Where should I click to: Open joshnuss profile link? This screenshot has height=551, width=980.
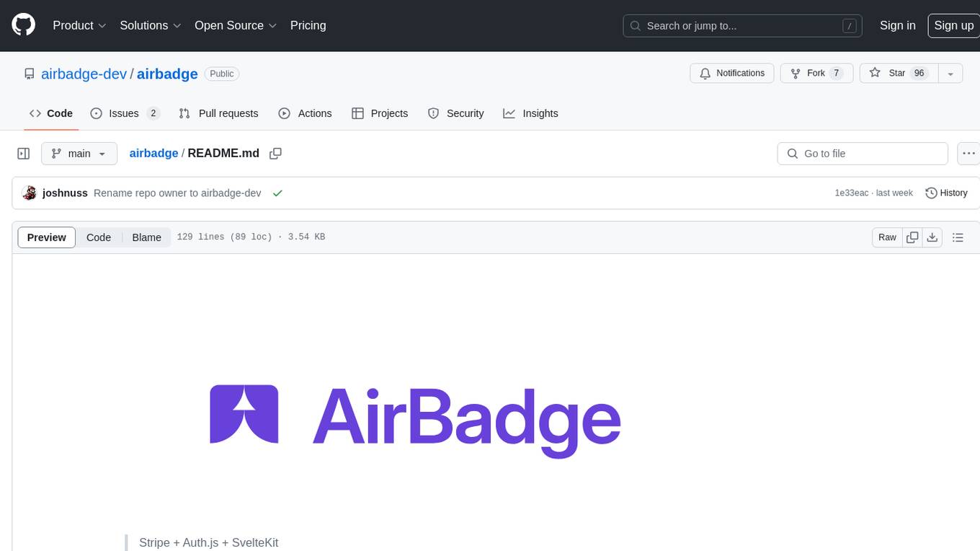point(65,193)
